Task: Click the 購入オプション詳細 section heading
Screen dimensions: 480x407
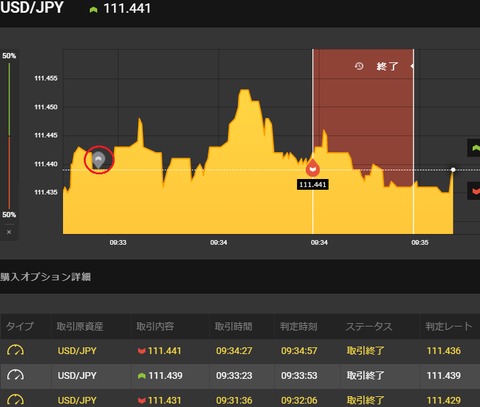Action: coord(45,277)
